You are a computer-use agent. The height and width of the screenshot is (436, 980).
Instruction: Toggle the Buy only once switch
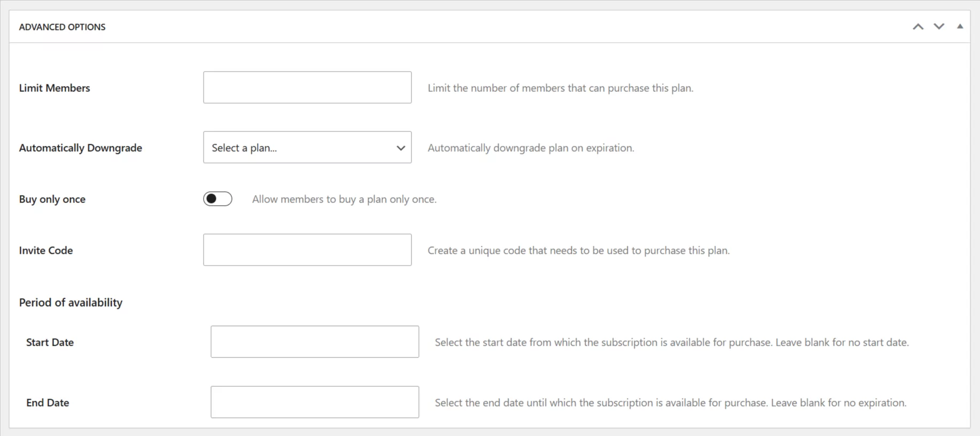[x=217, y=199]
